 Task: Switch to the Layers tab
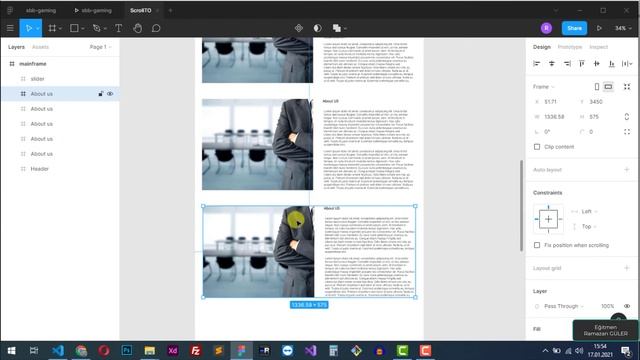click(16, 47)
